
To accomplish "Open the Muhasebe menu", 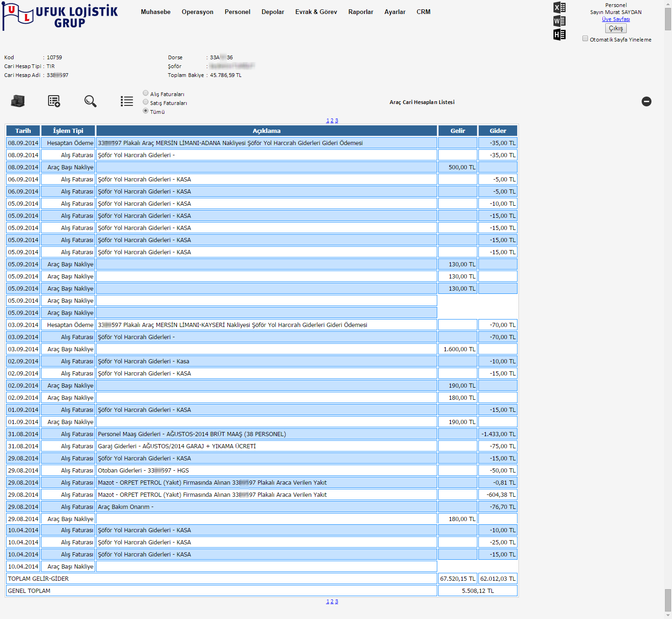I will (x=156, y=12).
